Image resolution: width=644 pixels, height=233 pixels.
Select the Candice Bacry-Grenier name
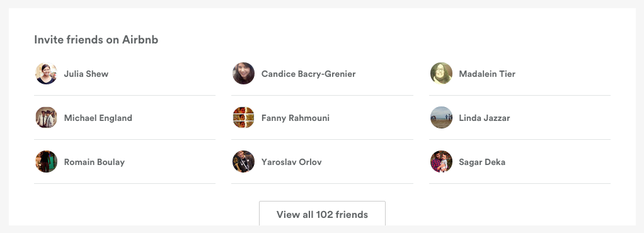point(308,74)
